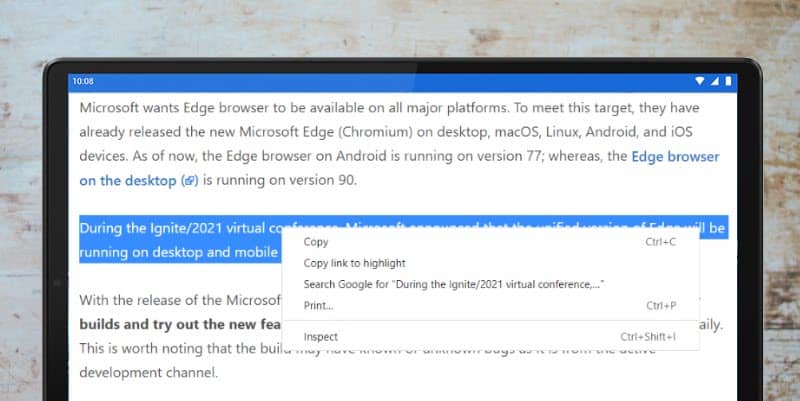Open the Print... menu entry
Viewport: 800px width, 401px height.
point(318,305)
